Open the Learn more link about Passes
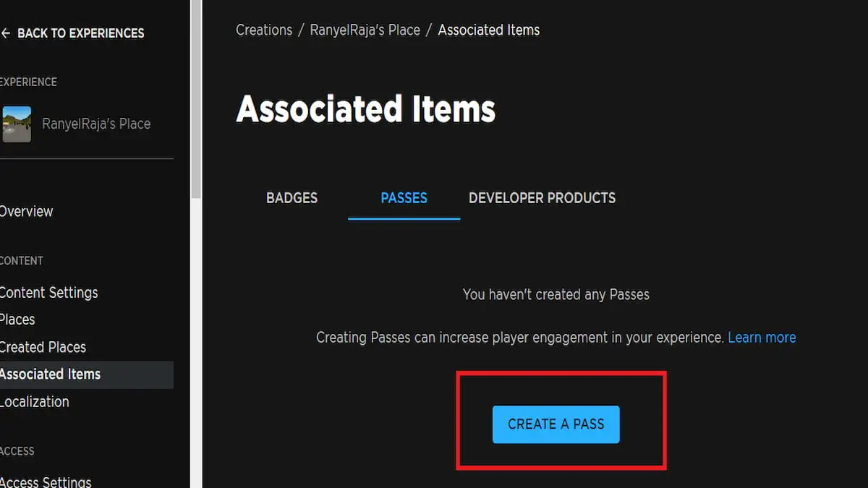Viewport: 868px width, 488px height. click(x=762, y=337)
